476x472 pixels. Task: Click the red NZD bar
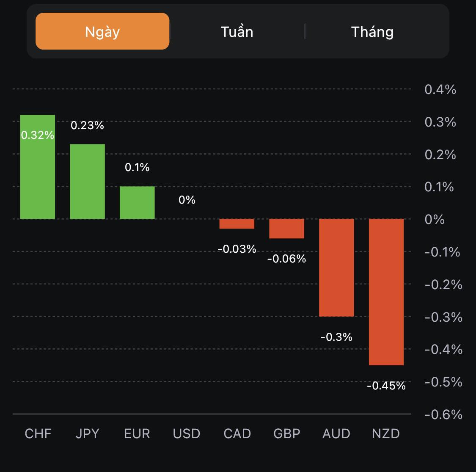tap(386, 292)
